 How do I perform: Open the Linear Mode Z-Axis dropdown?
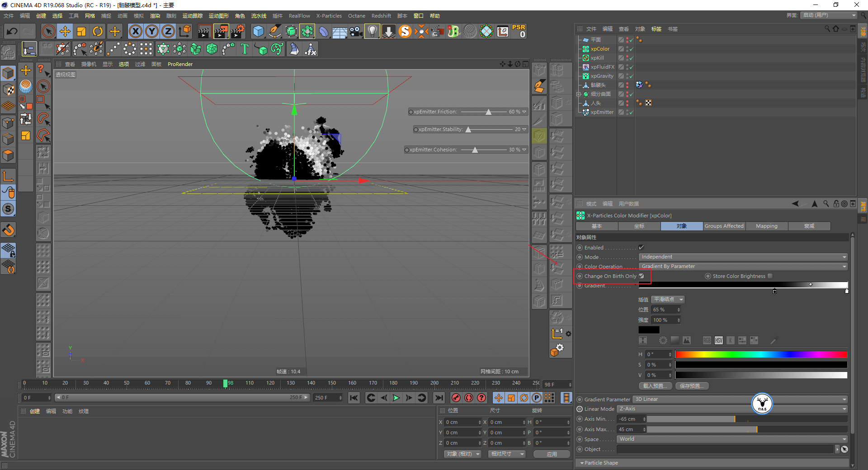point(732,409)
